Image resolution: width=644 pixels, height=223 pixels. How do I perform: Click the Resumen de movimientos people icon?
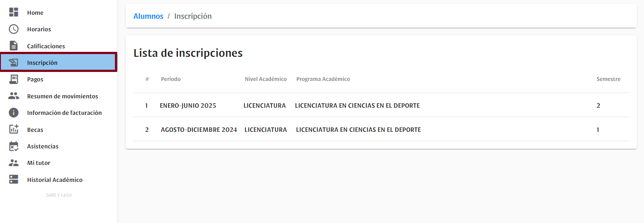[14, 96]
